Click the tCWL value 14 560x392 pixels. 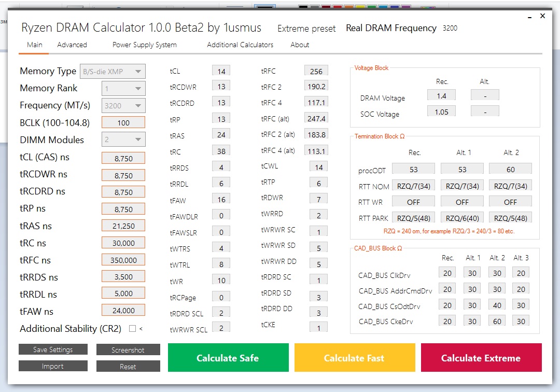[318, 167]
